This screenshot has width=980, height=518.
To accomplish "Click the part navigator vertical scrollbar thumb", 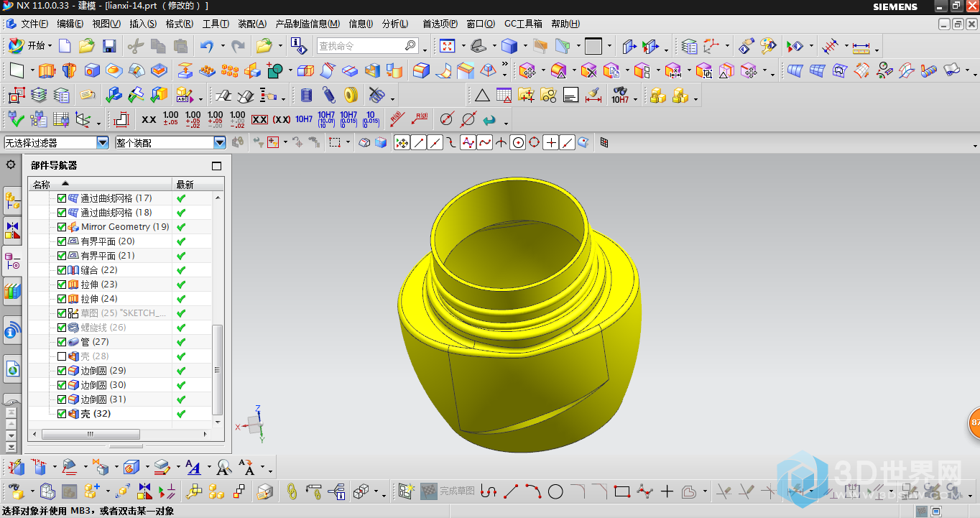I will pos(218,370).
